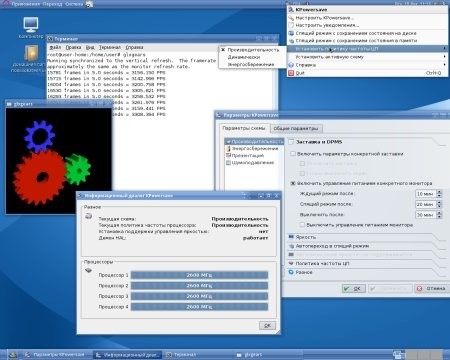Open the Computer desktop icon
Viewport: 450px width, 360px height.
point(31,25)
